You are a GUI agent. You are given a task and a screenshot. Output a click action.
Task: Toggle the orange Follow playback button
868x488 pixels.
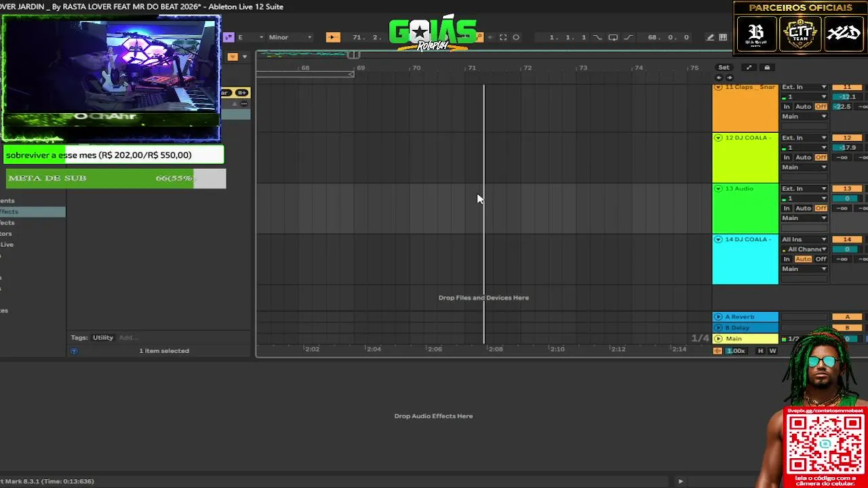coord(332,37)
